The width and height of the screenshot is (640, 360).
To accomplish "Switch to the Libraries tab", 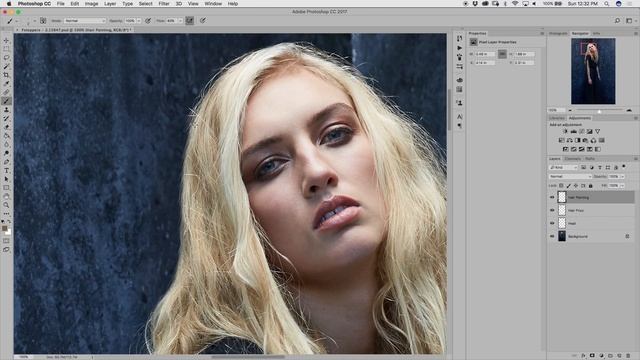I will click(556, 118).
